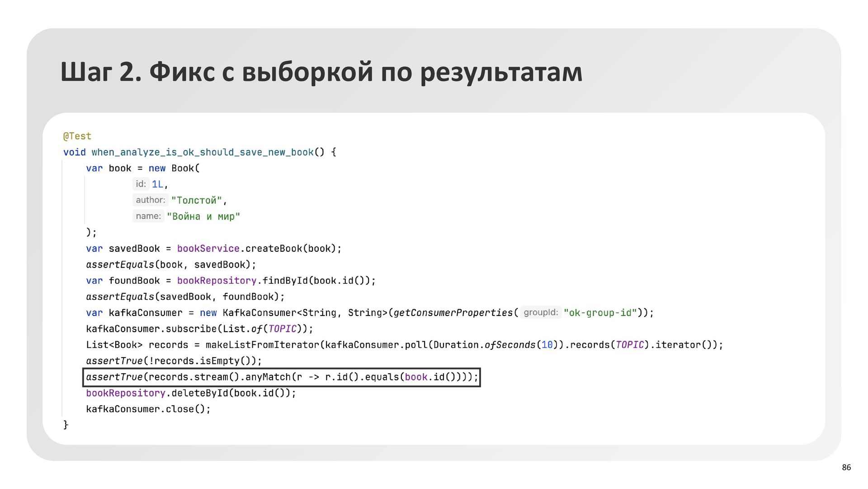Click bookService in the createBook line

(x=208, y=249)
